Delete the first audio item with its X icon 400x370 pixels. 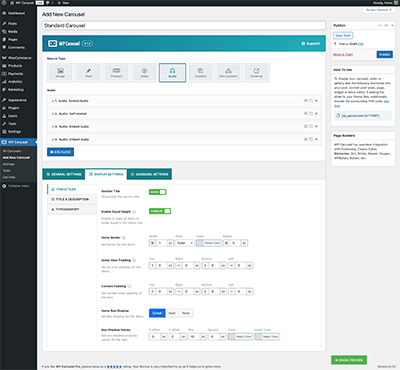point(316,101)
